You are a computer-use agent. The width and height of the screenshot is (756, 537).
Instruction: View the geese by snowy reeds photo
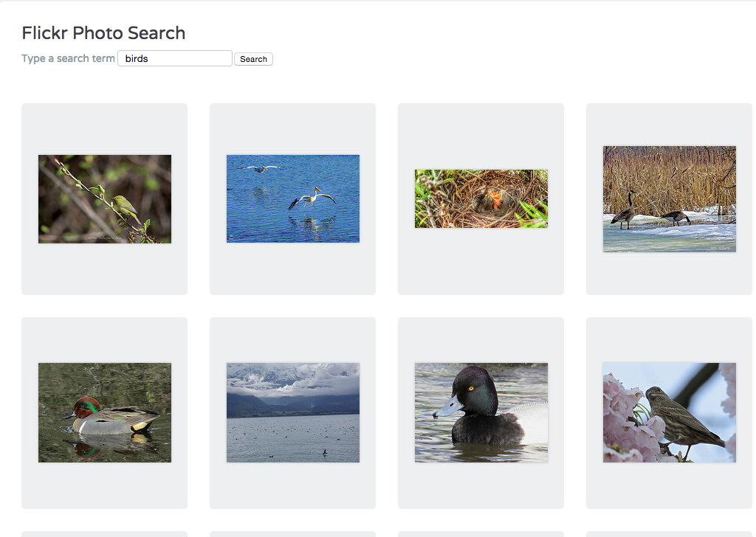(x=670, y=198)
